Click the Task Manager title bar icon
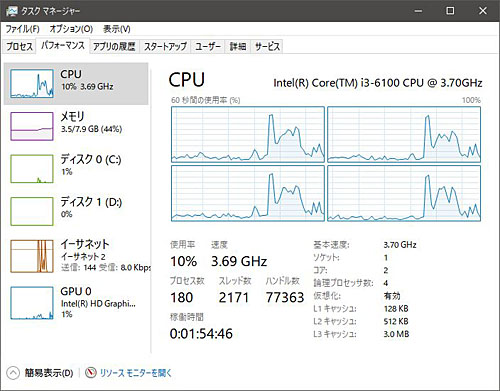 11,11
